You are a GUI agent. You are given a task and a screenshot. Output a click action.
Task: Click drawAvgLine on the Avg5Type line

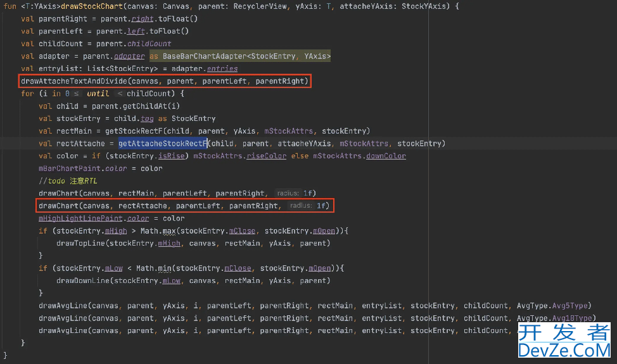pos(63,306)
